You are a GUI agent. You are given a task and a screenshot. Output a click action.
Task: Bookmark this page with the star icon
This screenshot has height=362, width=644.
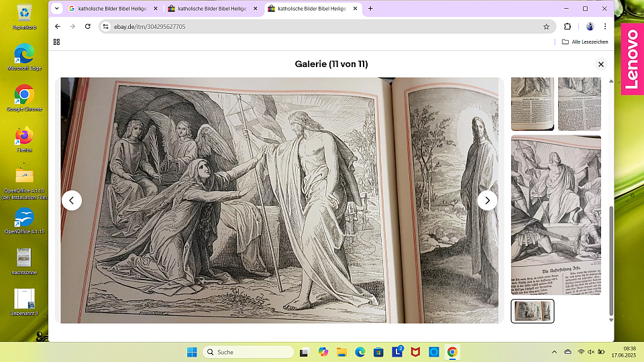coord(546,27)
